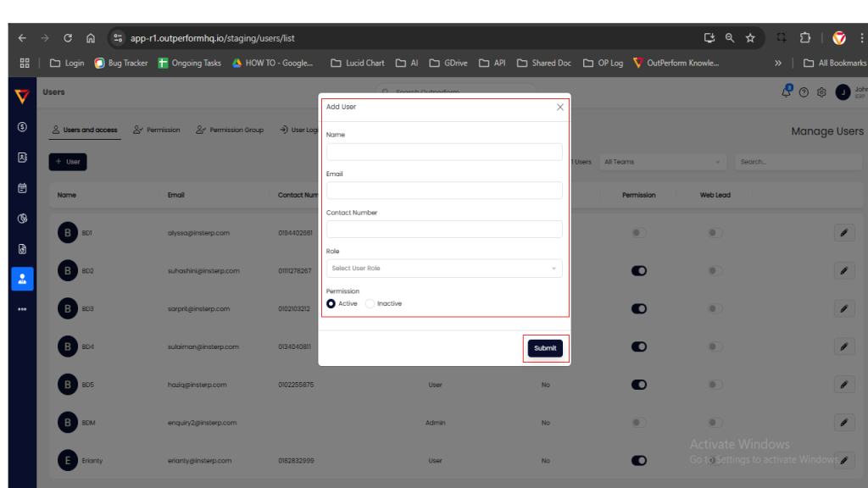
Task: Open the calendar icon in left sidebar
Action: 22,188
